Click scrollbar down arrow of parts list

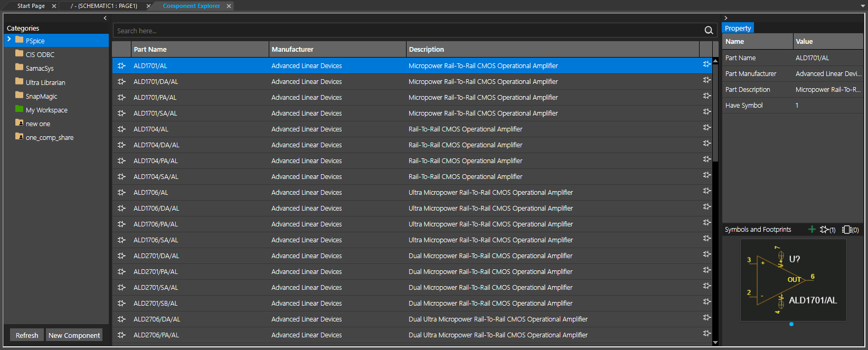(x=715, y=343)
